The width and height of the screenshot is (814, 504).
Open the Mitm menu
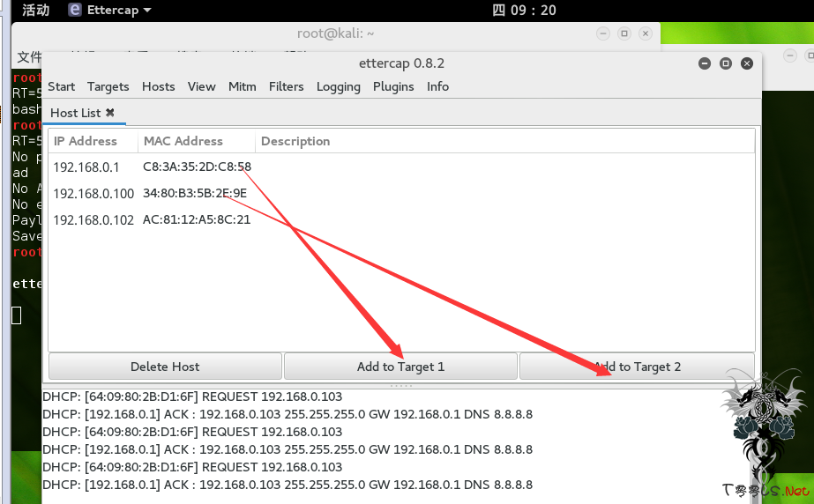[x=242, y=86]
